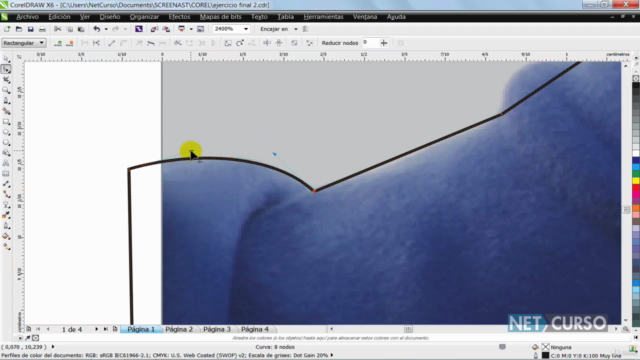Click the horizontal scrollbar thumb
The width and height of the screenshot is (640, 360).
point(408,329)
